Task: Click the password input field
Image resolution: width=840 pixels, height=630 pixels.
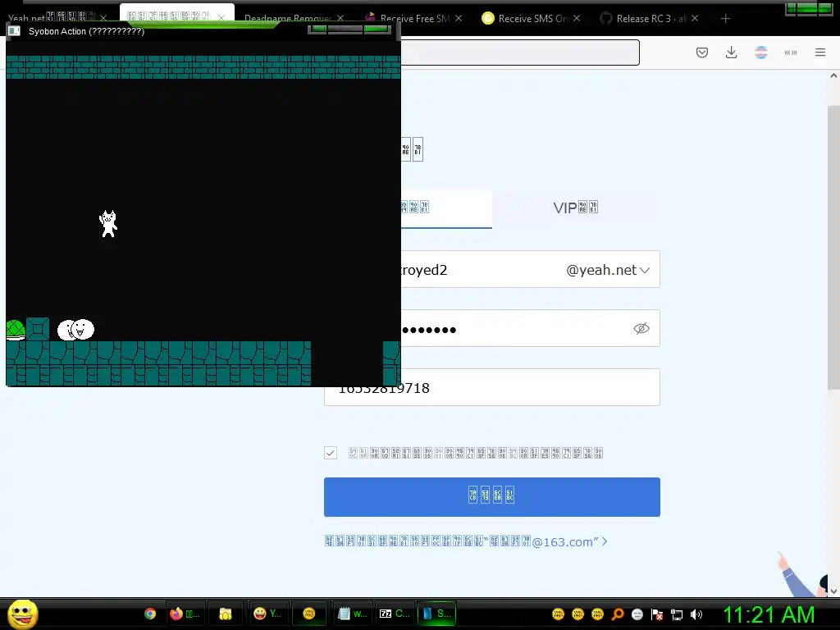Action: (x=531, y=328)
